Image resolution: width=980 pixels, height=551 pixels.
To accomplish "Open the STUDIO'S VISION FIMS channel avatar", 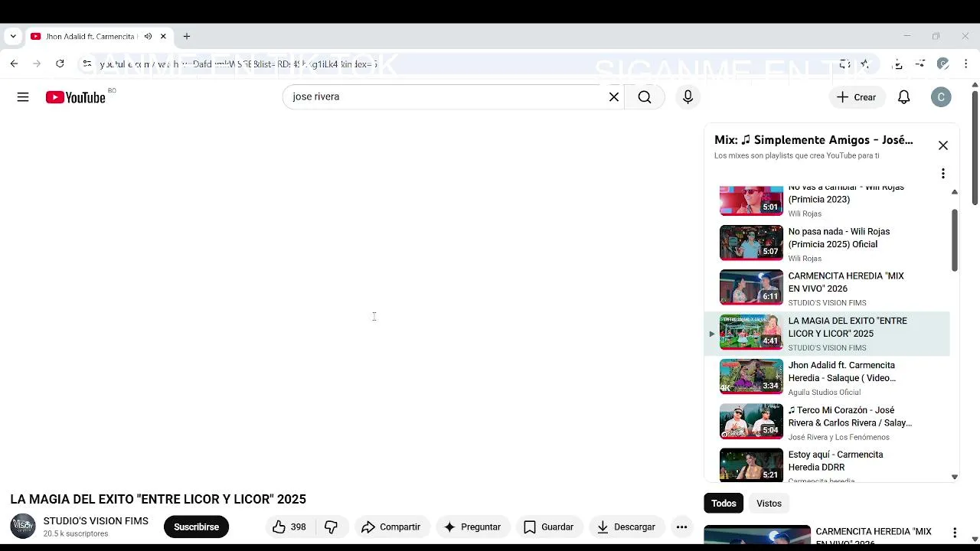I will click(x=23, y=526).
